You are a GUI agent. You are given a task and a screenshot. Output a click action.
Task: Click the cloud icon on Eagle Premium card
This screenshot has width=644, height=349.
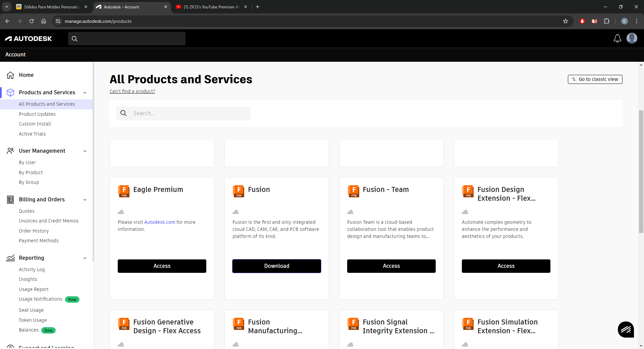[121, 212]
